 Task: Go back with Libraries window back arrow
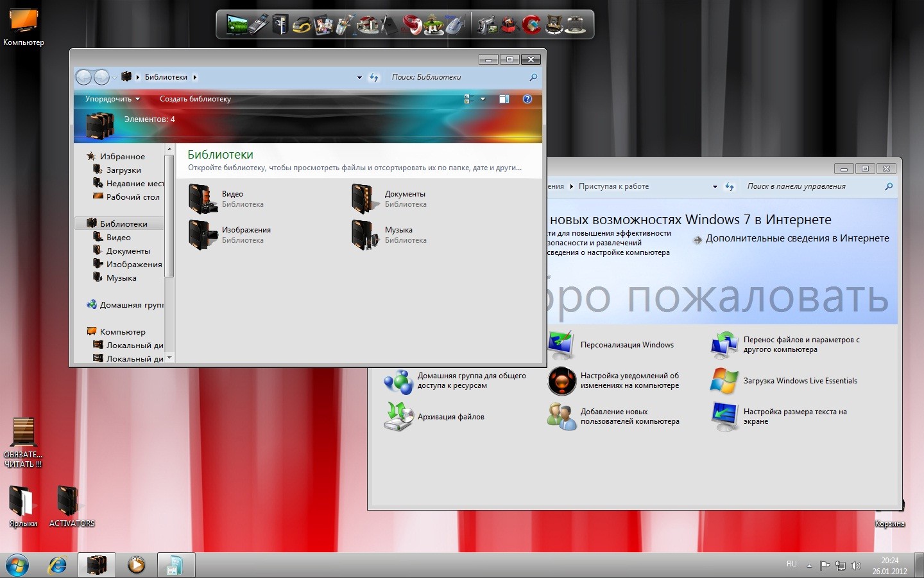[x=84, y=77]
